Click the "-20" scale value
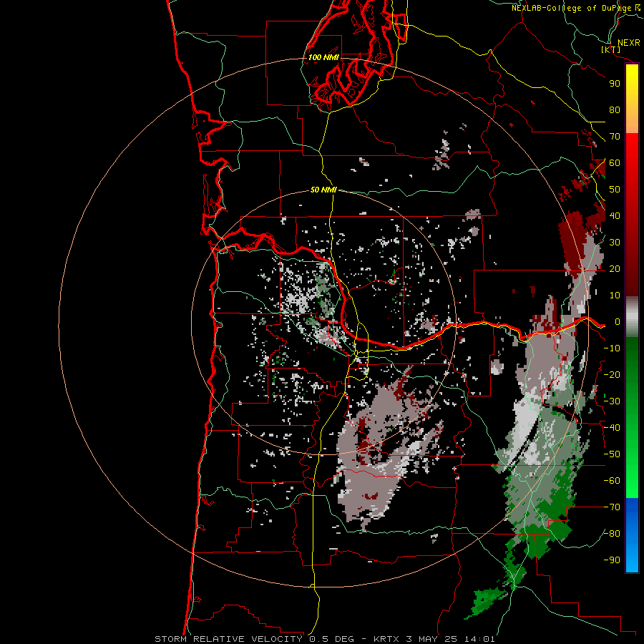 pos(612,375)
